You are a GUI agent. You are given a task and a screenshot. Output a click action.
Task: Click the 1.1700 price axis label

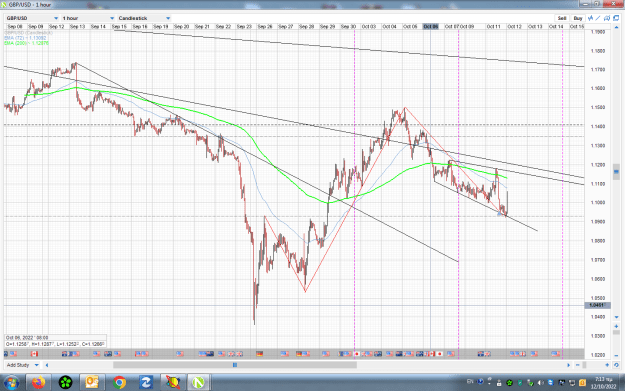pos(598,69)
